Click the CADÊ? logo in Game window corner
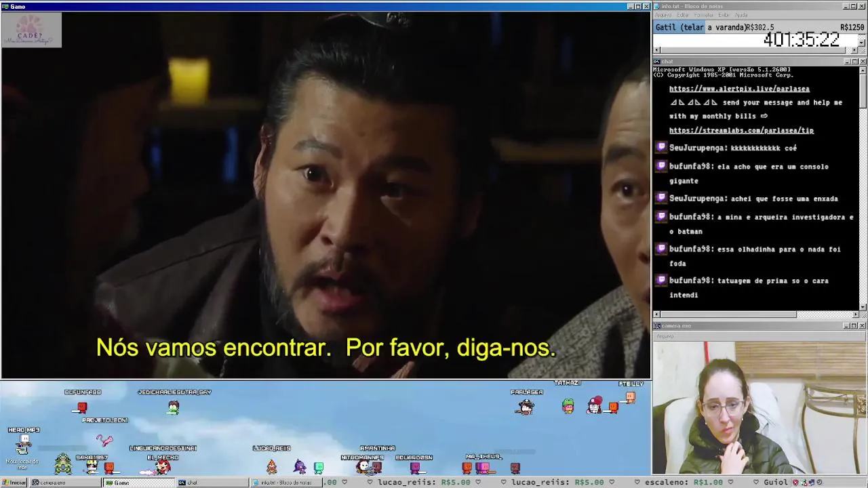 pyautogui.click(x=31, y=30)
